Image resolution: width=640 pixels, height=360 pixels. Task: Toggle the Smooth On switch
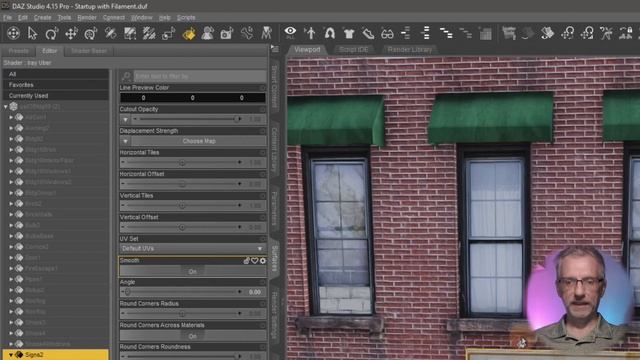tap(192, 271)
